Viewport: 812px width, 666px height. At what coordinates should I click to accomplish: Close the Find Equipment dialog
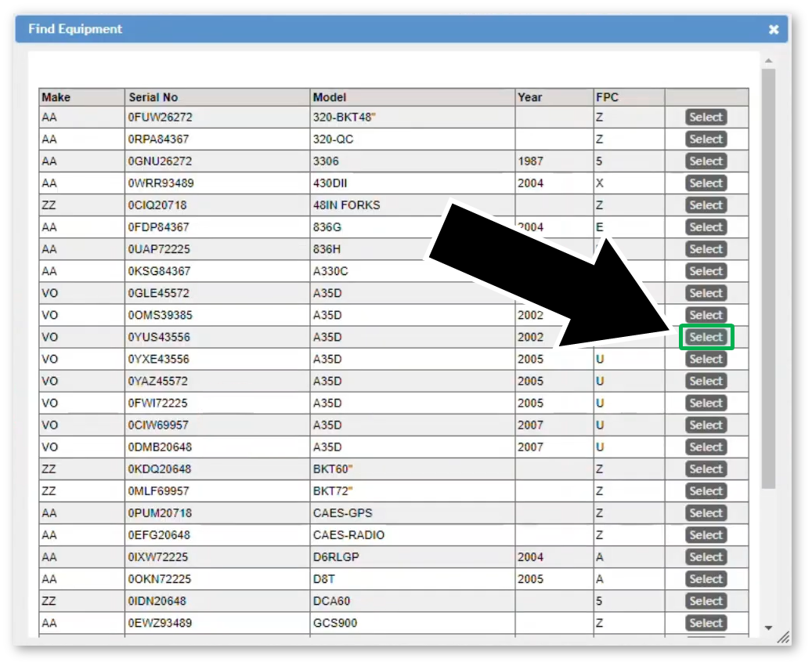pos(773,30)
